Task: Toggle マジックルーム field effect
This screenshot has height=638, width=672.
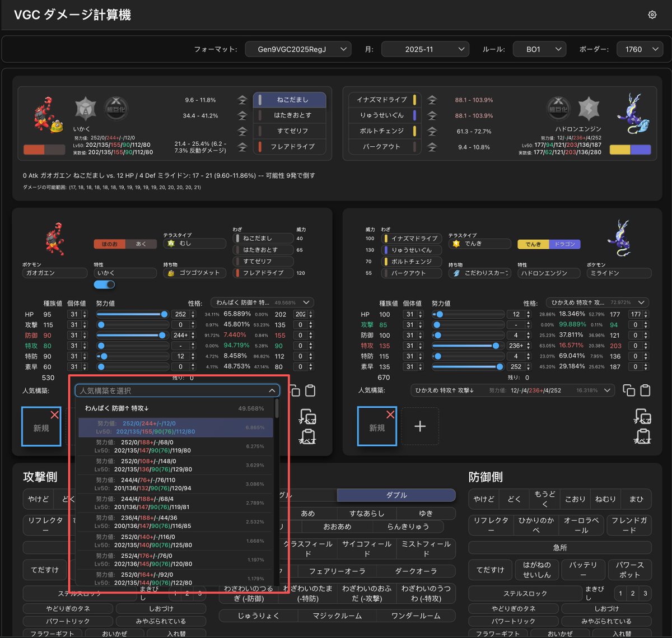Action: pos(337,616)
